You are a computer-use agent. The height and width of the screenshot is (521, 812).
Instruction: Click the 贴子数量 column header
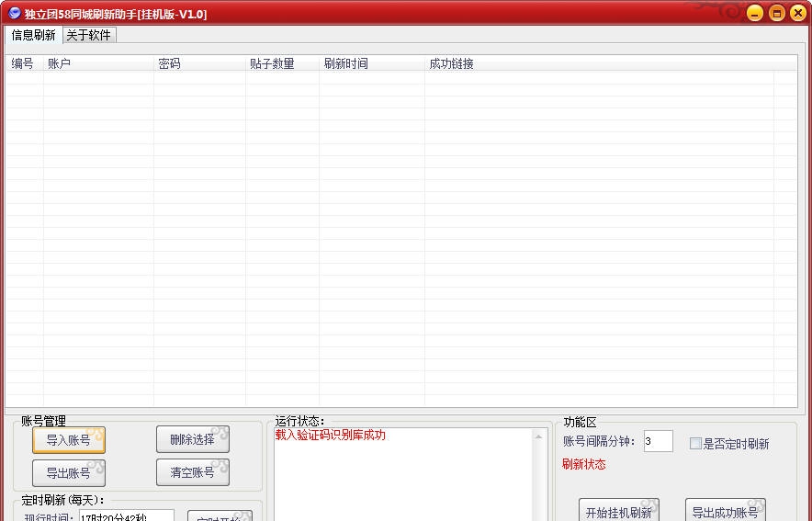click(x=282, y=63)
